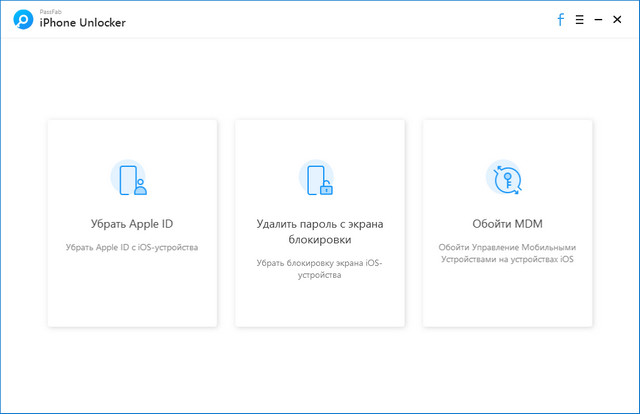Click description "Убрать блокировку экрана iOS-устройства"
Viewport: 640px width, 414px height.
pyautogui.click(x=319, y=268)
